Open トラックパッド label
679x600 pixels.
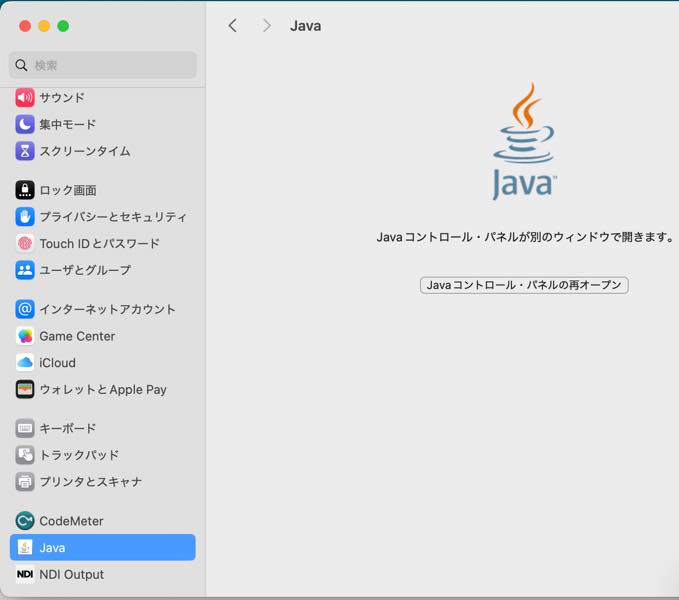79,455
